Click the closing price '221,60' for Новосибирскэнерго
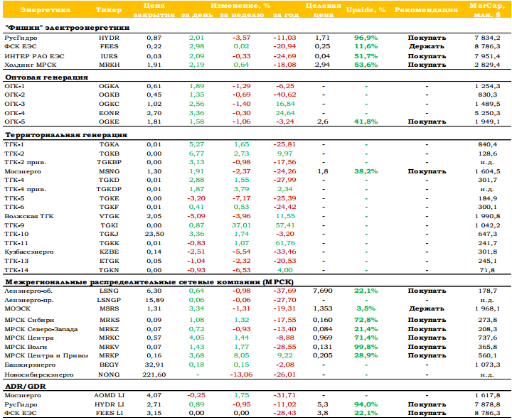Screen dimensions: 512x420 click(154, 375)
